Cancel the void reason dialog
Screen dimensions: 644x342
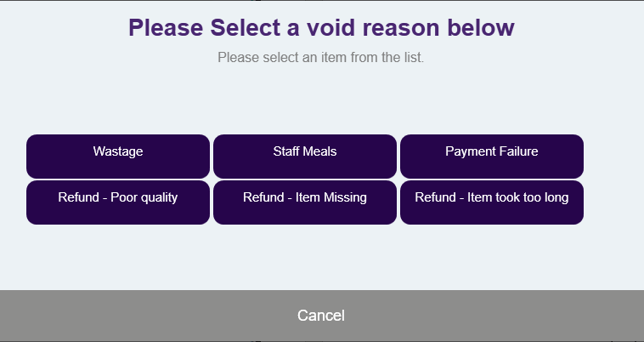click(322, 316)
